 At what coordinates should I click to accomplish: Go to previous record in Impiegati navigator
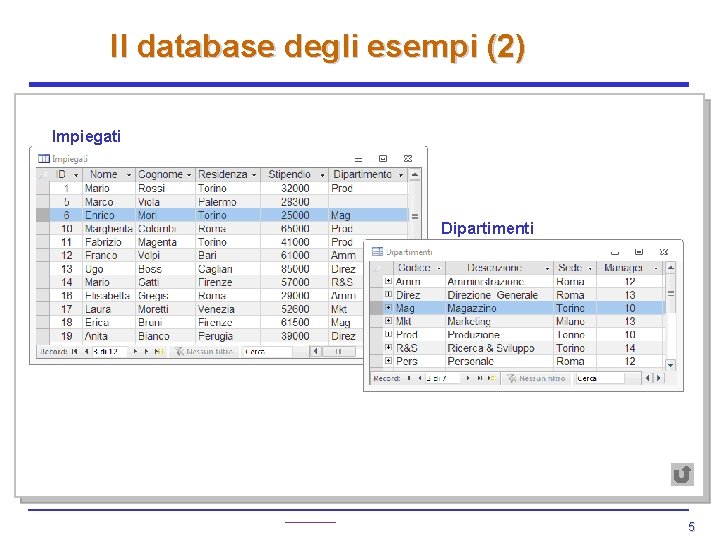[86, 352]
